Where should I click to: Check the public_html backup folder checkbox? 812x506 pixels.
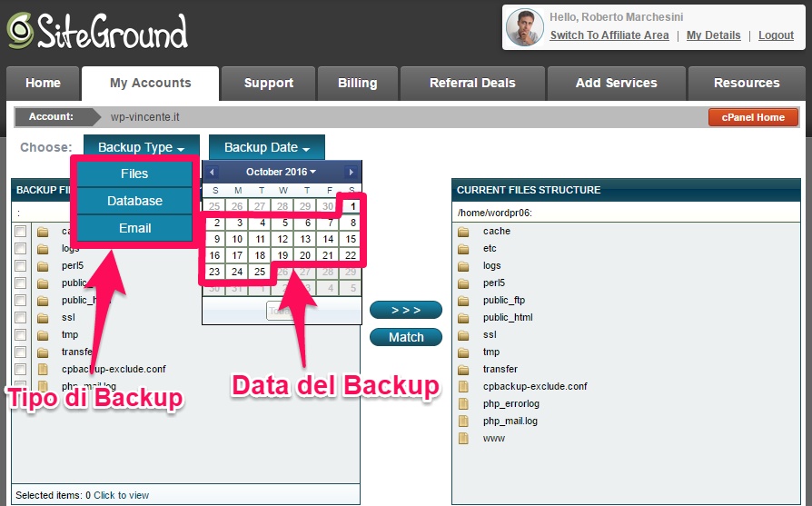pyautogui.click(x=20, y=301)
